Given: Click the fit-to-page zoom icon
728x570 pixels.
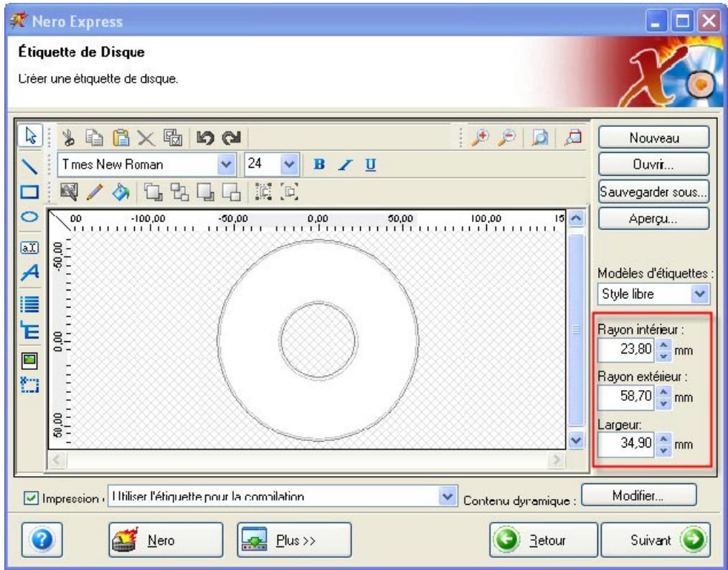Looking at the screenshot, I should [539, 138].
